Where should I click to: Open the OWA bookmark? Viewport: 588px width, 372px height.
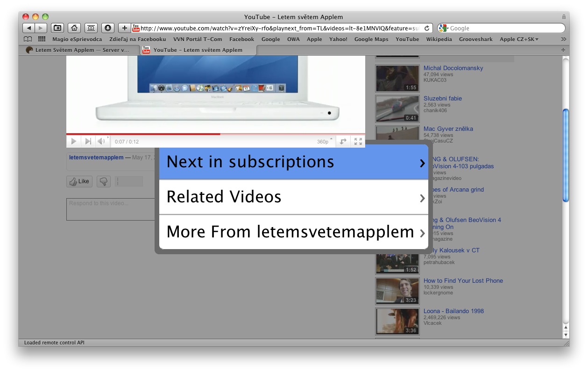[x=293, y=39]
